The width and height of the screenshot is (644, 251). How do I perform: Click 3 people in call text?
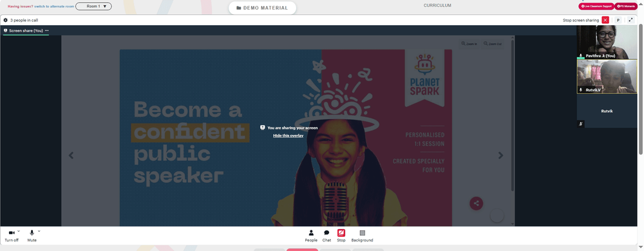point(24,20)
